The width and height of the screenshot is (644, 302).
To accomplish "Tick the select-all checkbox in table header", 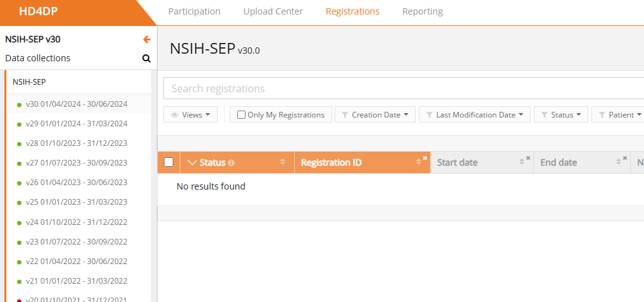I will point(168,162).
